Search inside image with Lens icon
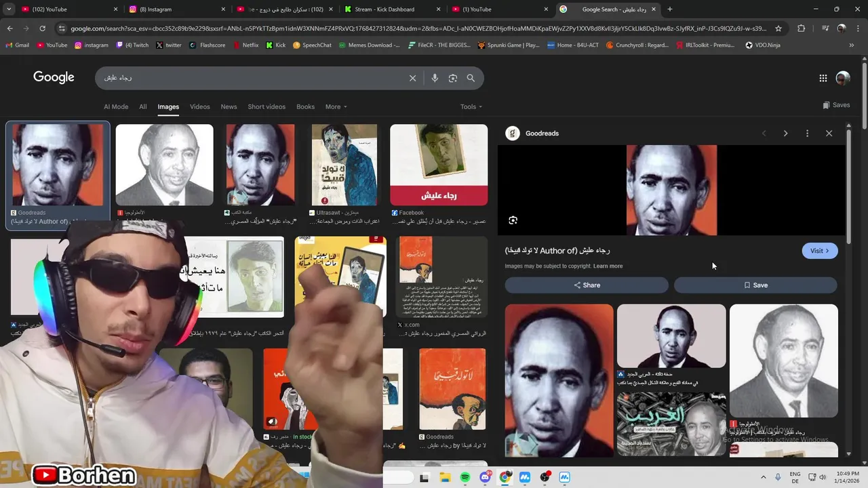Viewport: 868px width, 488px height. point(513,220)
